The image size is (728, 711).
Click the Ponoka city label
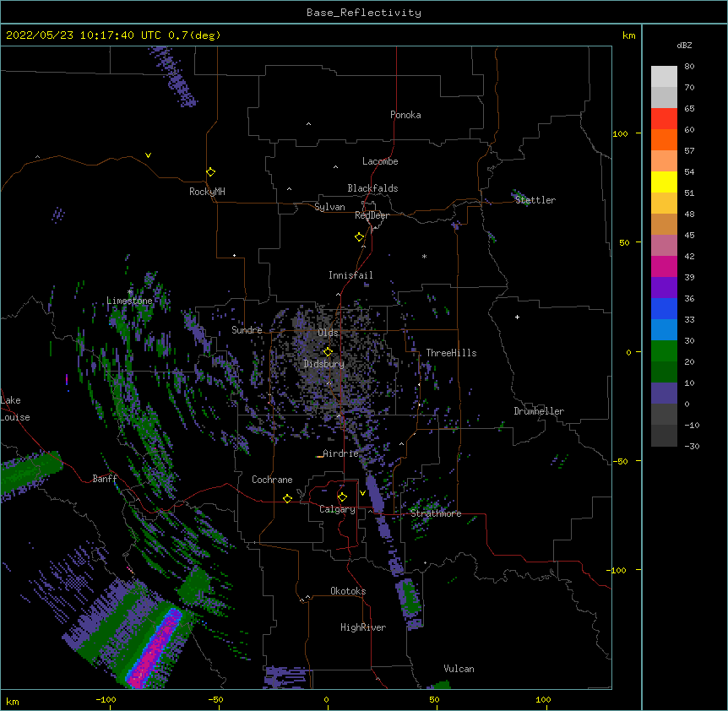(x=405, y=115)
